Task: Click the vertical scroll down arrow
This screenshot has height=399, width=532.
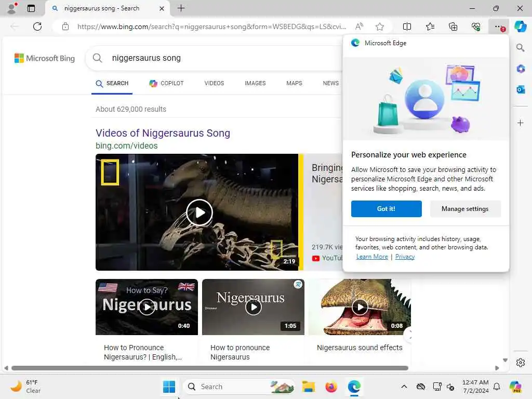Action: 505,361
